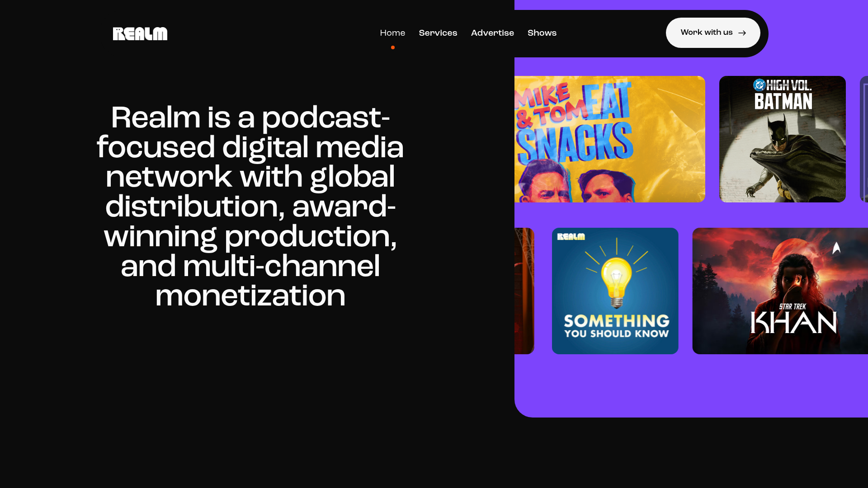Open the High Vol. Batman show tile
Viewport: 868px width, 488px height.
click(783, 139)
